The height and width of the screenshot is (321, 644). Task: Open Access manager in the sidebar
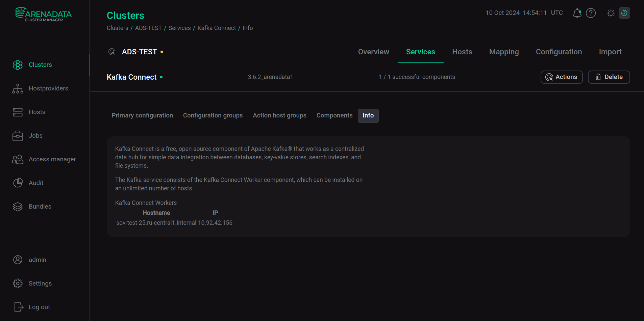(52, 159)
